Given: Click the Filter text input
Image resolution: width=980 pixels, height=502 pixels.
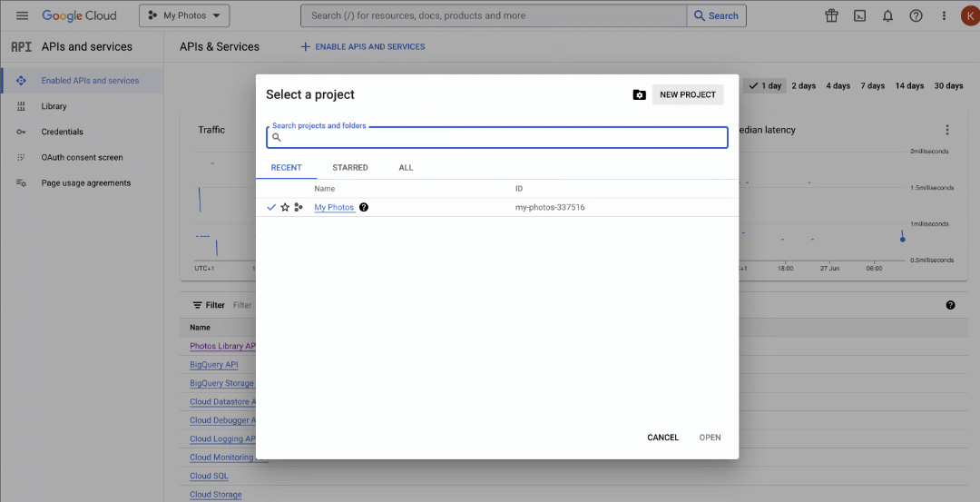Looking at the screenshot, I should pyautogui.click(x=242, y=305).
